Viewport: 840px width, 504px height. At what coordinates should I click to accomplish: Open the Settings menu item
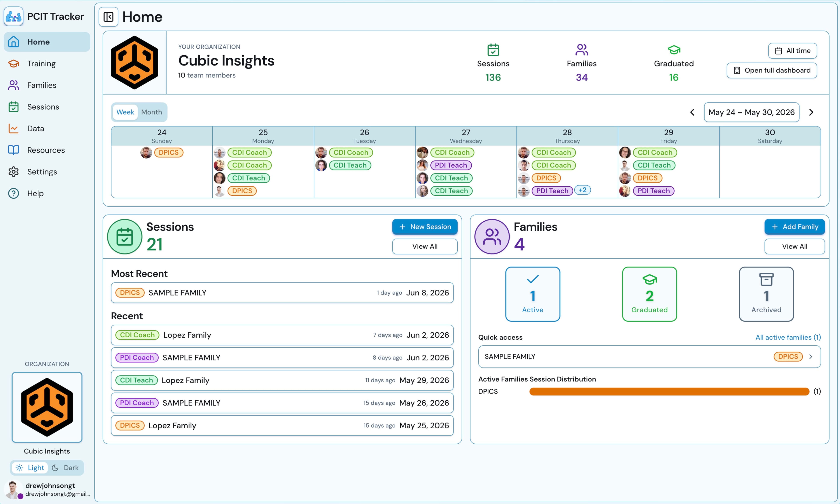pyautogui.click(x=47, y=172)
